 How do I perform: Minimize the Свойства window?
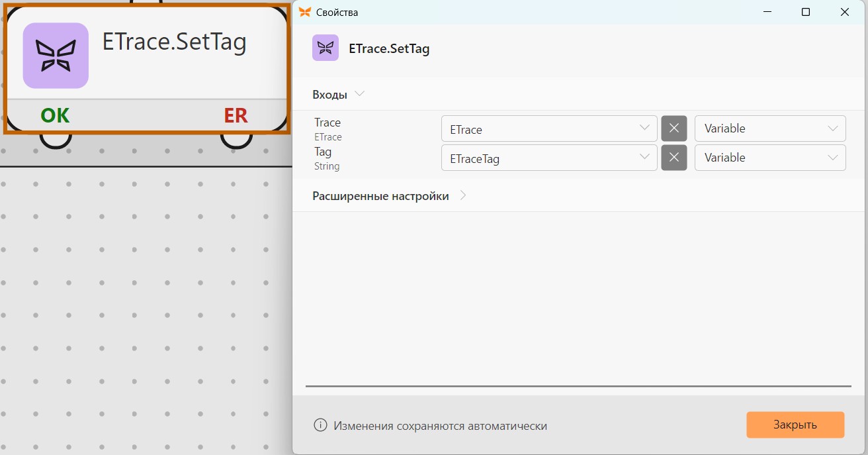coord(767,12)
